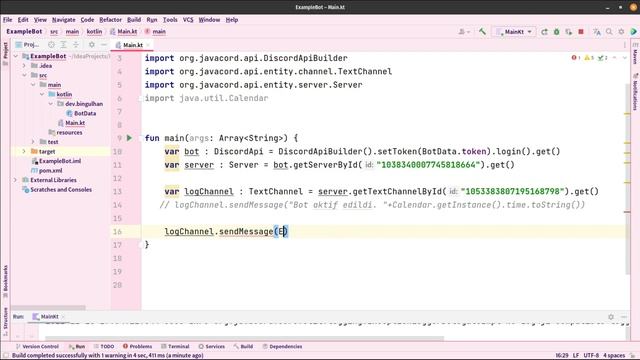Viewport: 640px width, 360px height.
Task: Click Select Opened File target icon
Action: (x=51, y=44)
